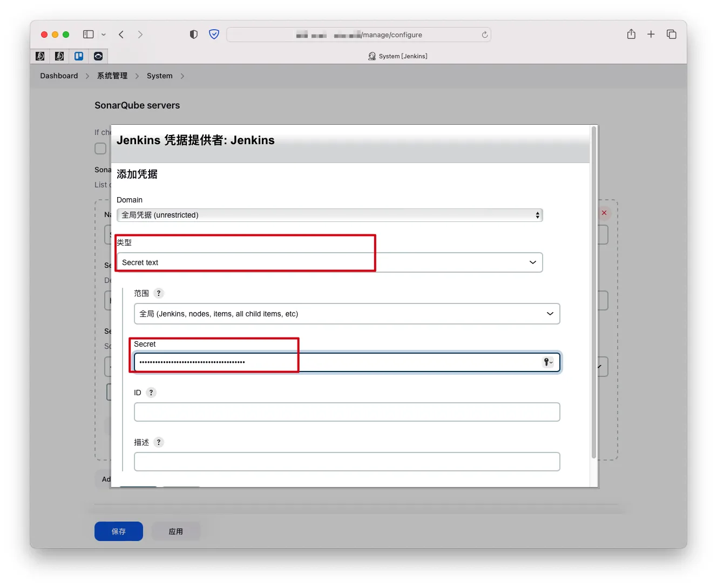
Task: Show help for 描述
Action: coord(159,442)
